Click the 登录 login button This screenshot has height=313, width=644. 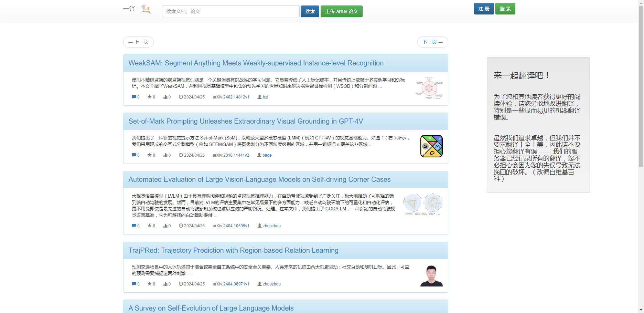point(505,9)
